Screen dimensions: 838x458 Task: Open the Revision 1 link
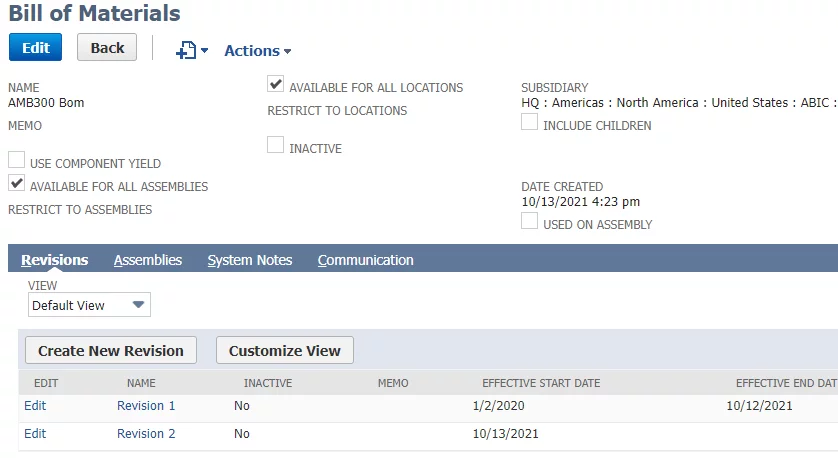point(146,406)
